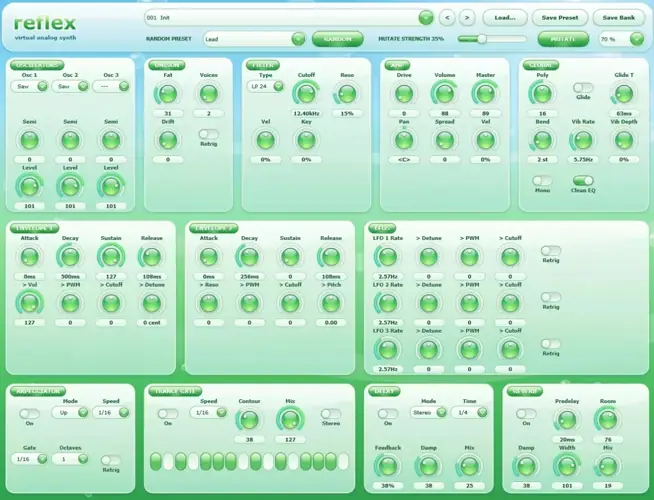Click the previous preset arrow button

(447, 18)
